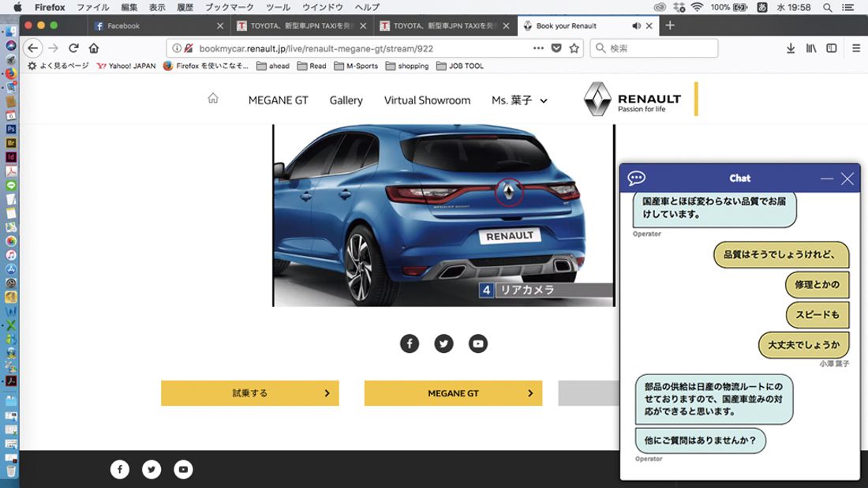Show the Firefox sidebar
This screenshot has height=488, width=868.
pos(832,48)
